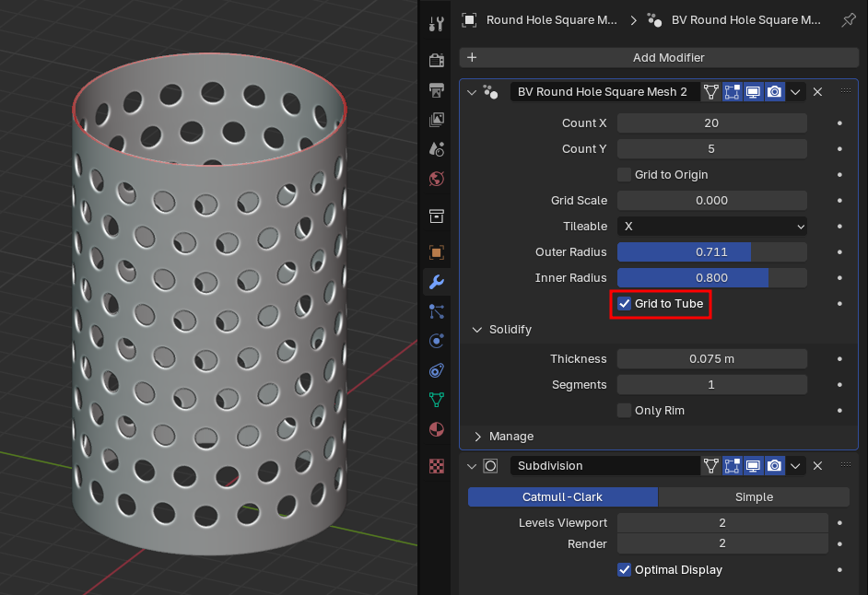The image size is (868, 595).
Task: Collapse the Subdivision modifier panel
Action: coord(472,467)
